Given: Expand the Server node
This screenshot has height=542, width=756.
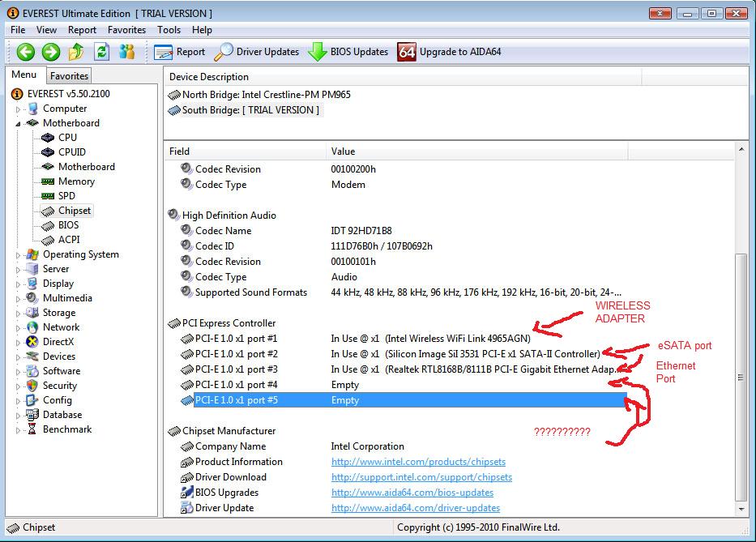Looking at the screenshot, I should click(19, 270).
